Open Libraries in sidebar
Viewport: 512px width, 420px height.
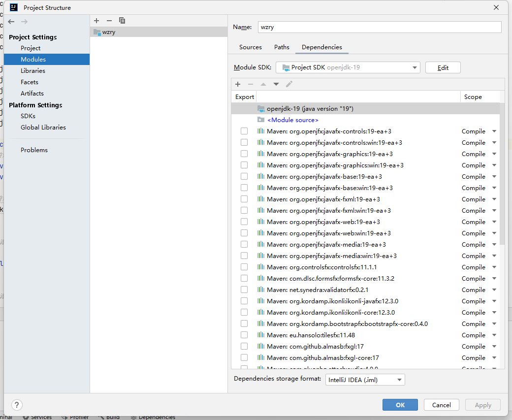coord(33,70)
